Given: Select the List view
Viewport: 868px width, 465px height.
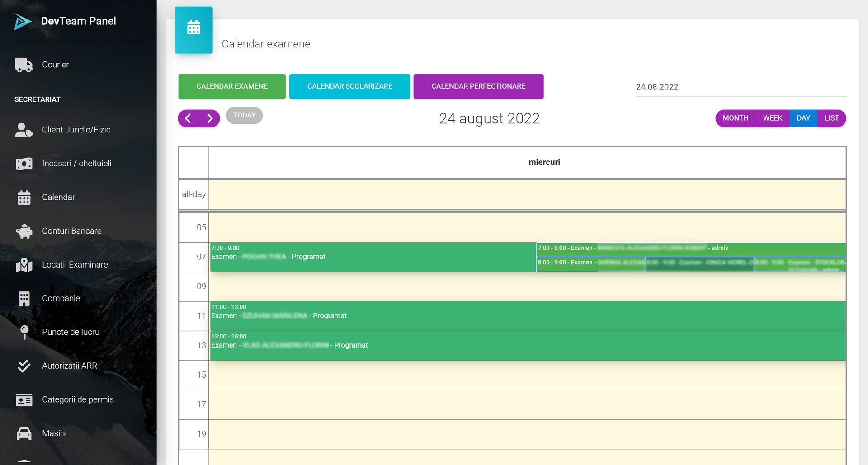Looking at the screenshot, I should click(831, 118).
